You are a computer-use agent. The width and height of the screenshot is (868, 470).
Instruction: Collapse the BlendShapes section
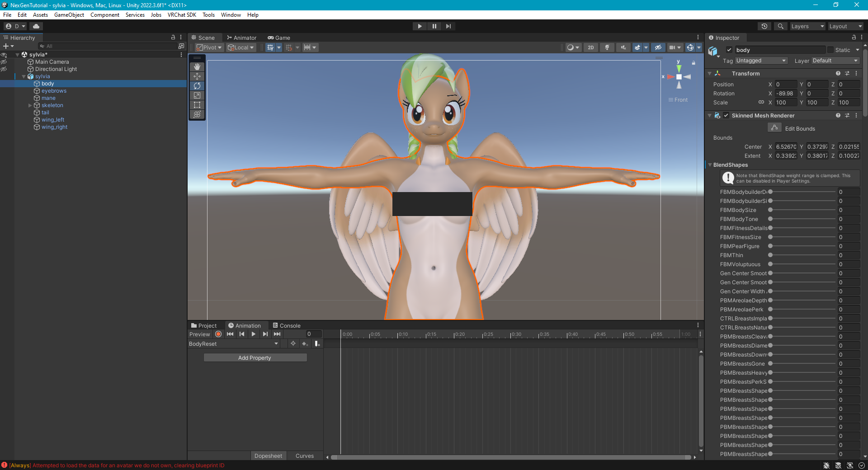pyautogui.click(x=710, y=165)
